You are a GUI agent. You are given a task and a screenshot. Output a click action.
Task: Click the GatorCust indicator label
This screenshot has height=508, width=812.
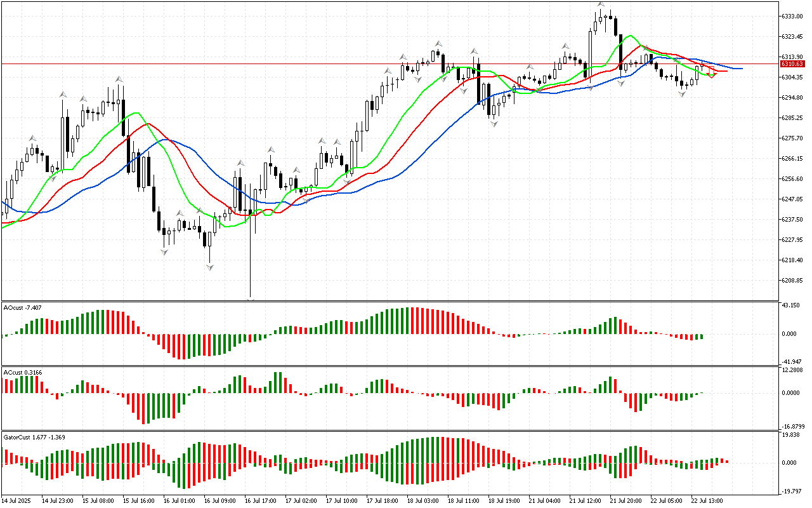point(30,437)
